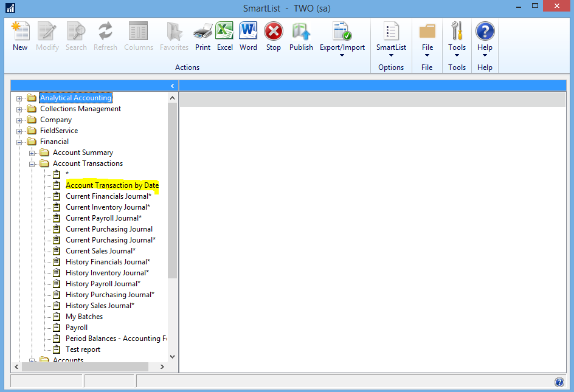
Task: Click the Publish toolbar icon
Action: tap(301, 31)
